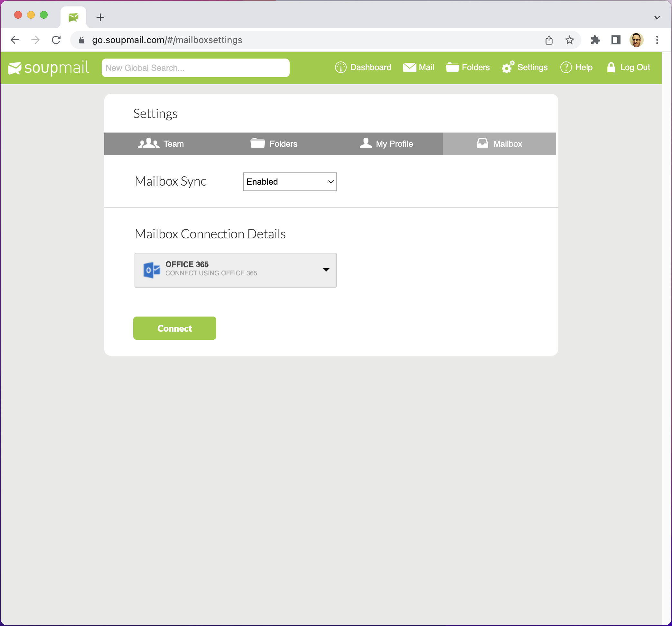
Task: Switch to the Team settings tab
Action: click(161, 144)
